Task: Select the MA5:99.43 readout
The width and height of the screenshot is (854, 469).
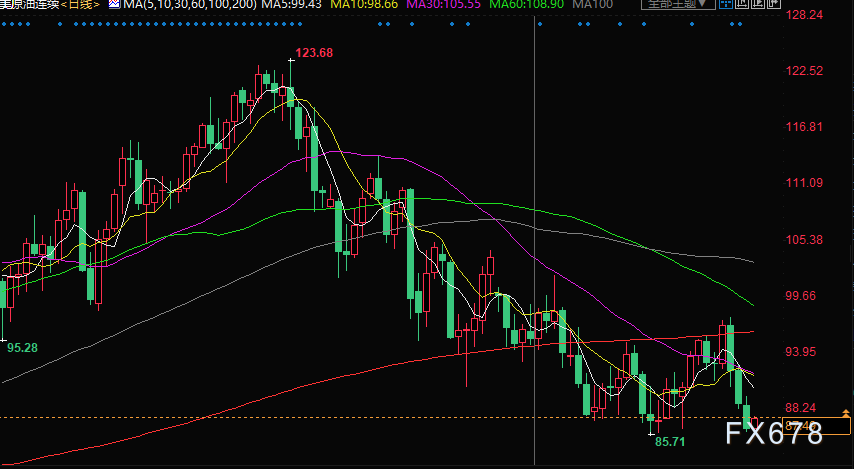Action: 291,4
